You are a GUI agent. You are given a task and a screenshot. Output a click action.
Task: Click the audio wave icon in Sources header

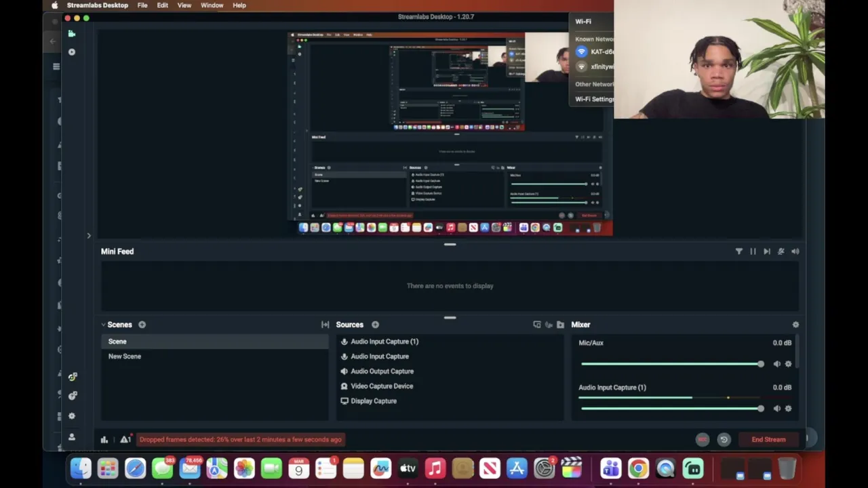[549, 325]
